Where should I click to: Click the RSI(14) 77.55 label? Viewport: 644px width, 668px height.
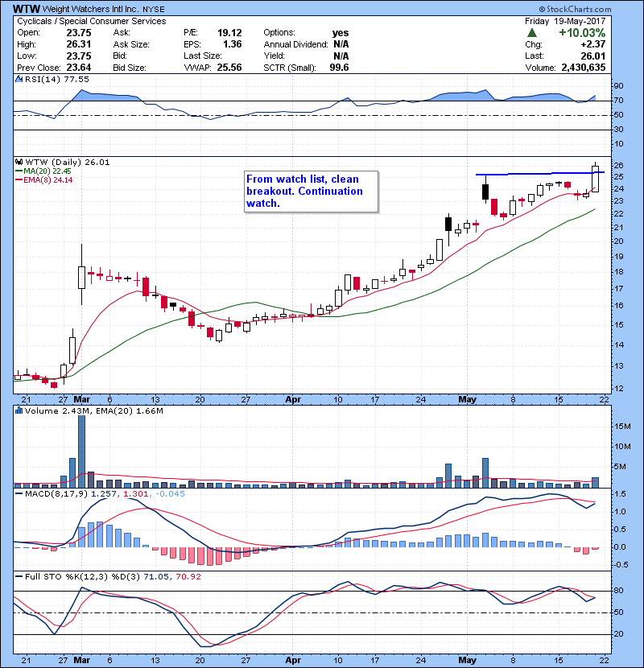pyautogui.click(x=57, y=79)
